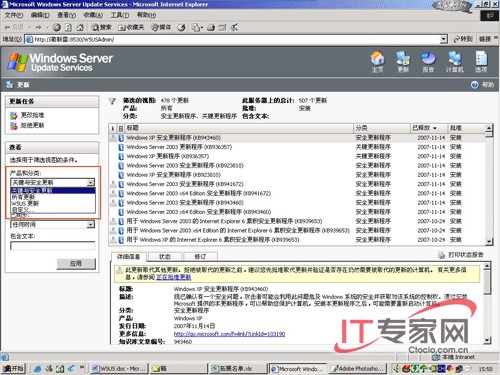
Task: Click details pane scrollbar down arrow
Action: click(487, 340)
